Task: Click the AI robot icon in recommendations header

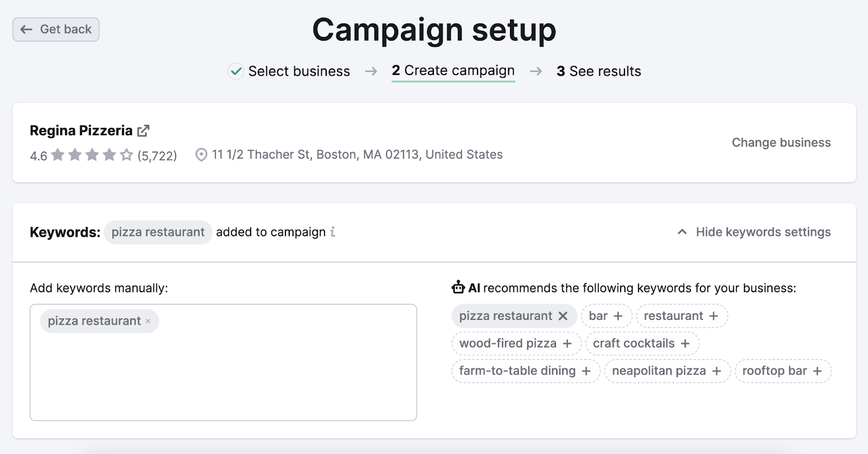Action: click(458, 288)
